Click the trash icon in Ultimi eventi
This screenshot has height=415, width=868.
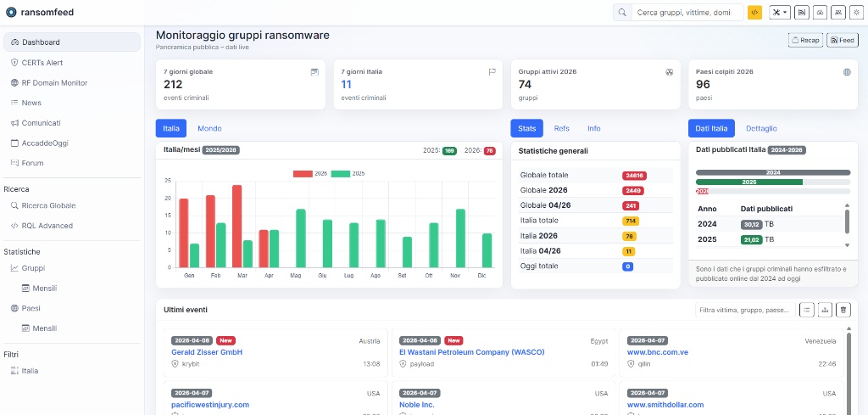[843, 311]
